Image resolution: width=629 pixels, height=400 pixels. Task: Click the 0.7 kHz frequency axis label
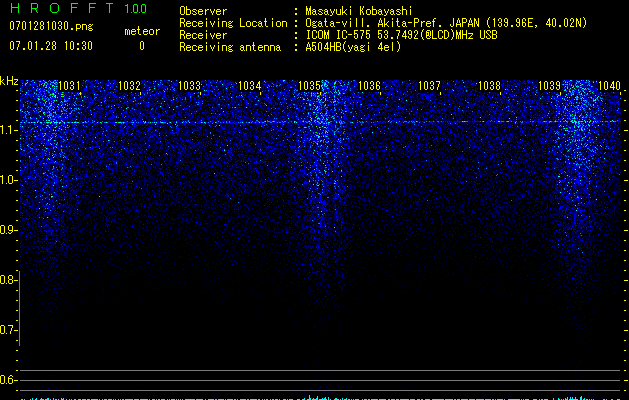8,330
